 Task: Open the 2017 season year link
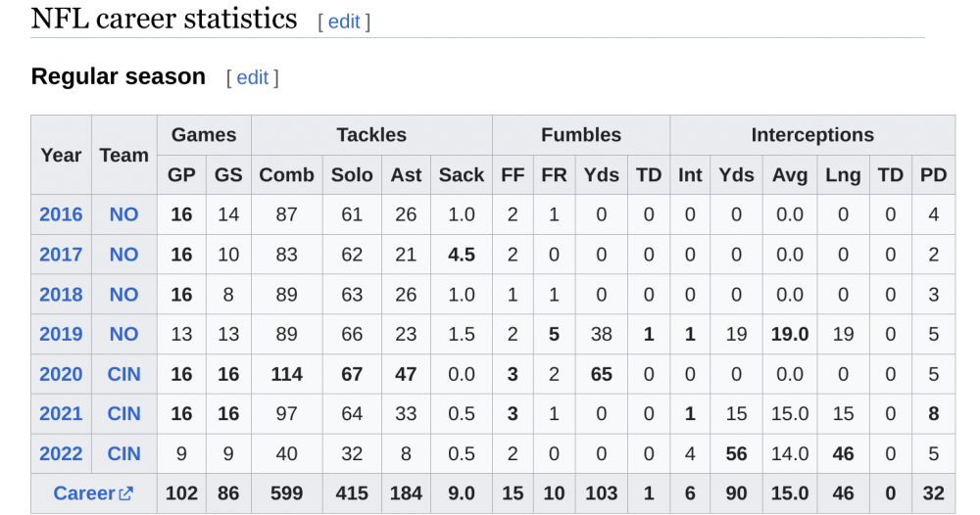coord(61,255)
